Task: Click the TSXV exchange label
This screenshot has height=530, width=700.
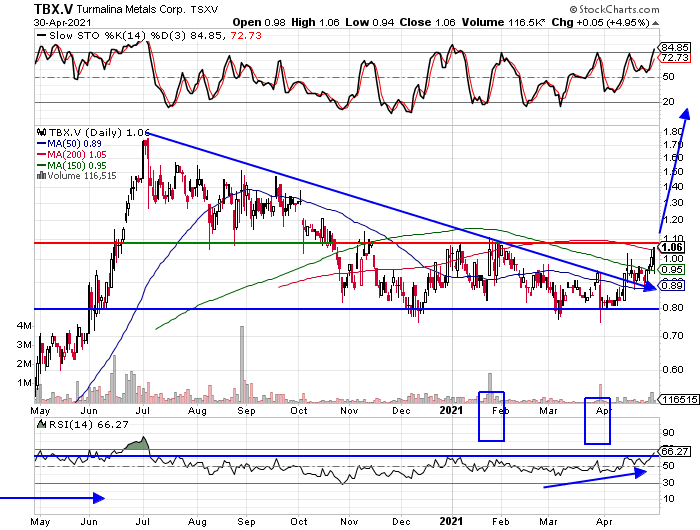Action: click(204, 9)
